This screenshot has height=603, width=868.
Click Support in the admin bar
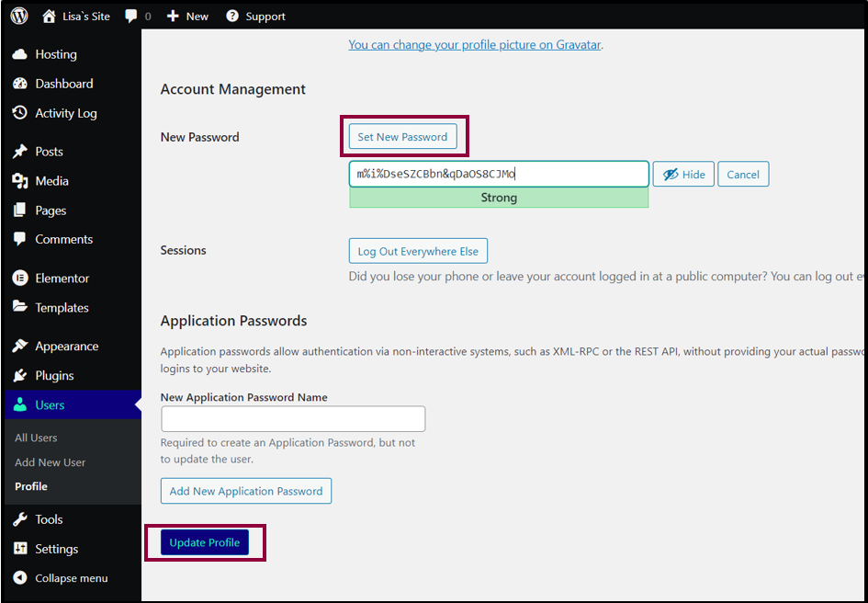coord(265,17)
